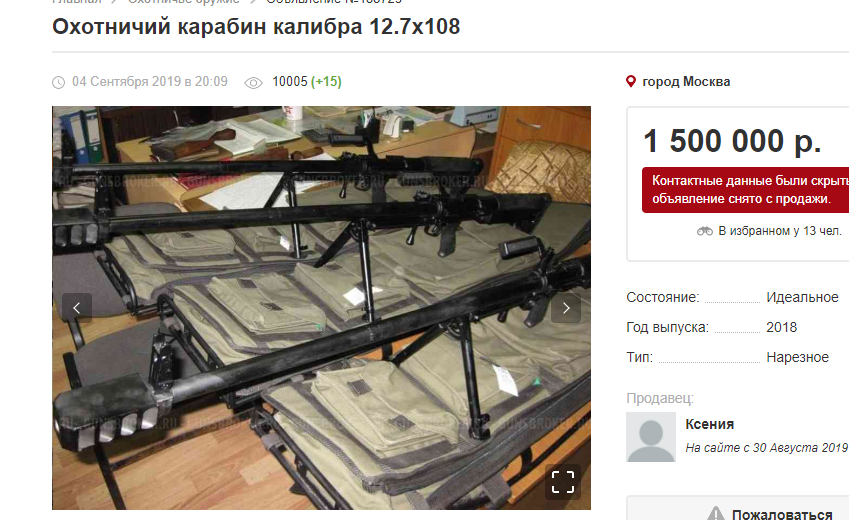Click the 10005 views count number

(x=290, y=82)
